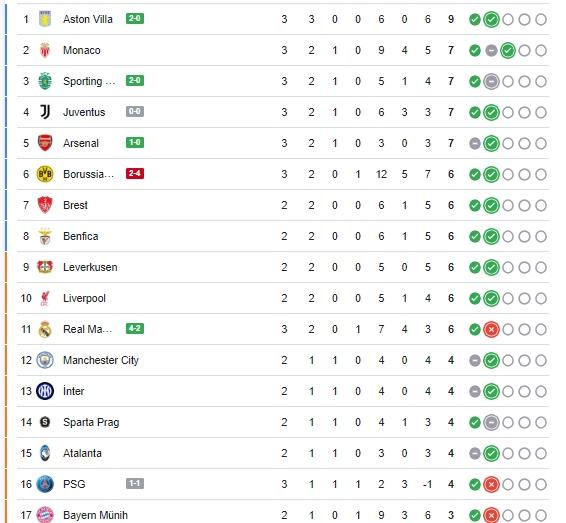Click the Juventus logo icon

pos(45,112)
